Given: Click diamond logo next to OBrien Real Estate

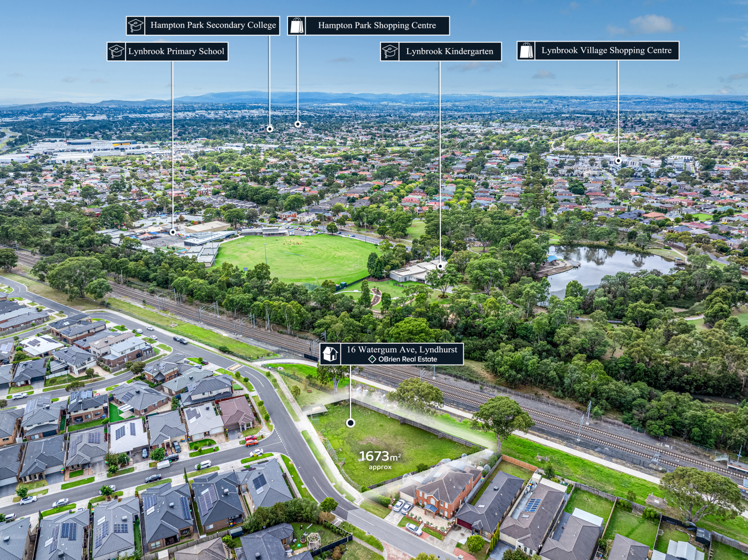Looking at the screenshot, I should (x=372, y=359).
